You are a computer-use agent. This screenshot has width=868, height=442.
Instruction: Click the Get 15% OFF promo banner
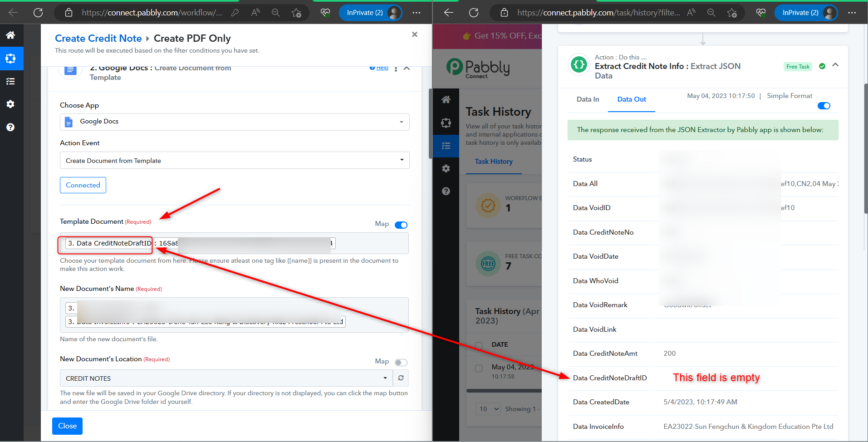pos(487,36)
